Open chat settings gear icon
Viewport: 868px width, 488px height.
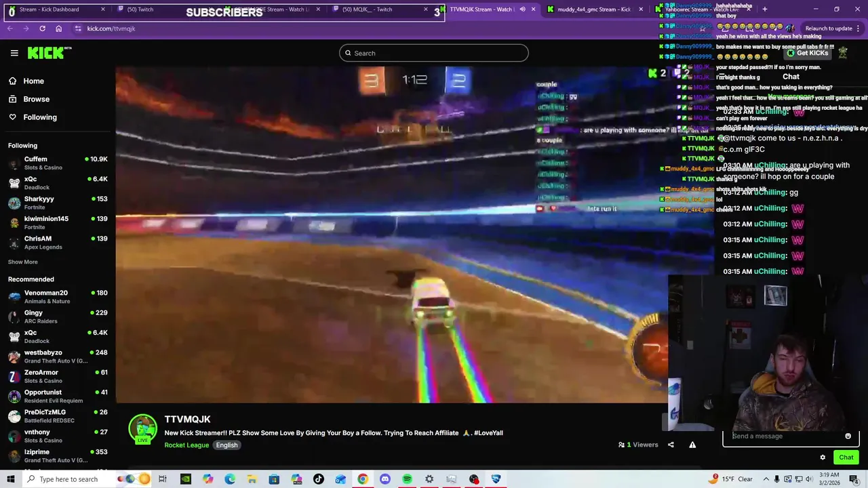tap(823, 457)
